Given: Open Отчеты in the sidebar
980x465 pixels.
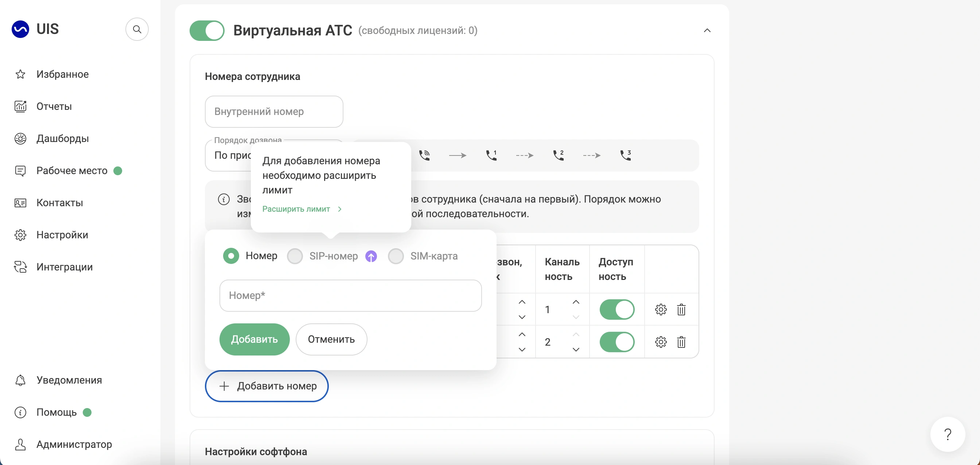Looking at the screenshot, I should tap(54, 106).
